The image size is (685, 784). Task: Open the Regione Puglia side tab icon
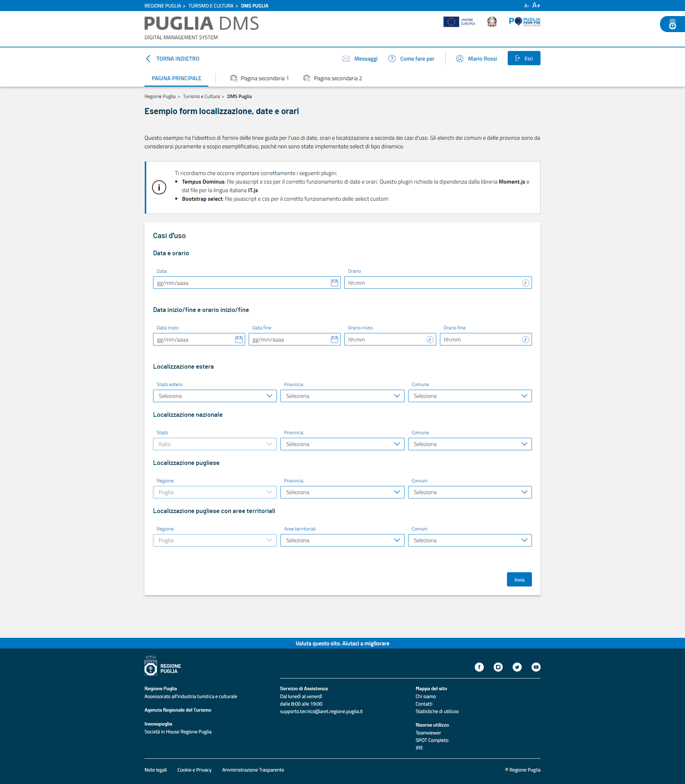pyautogui.click(x=672, y=24)
